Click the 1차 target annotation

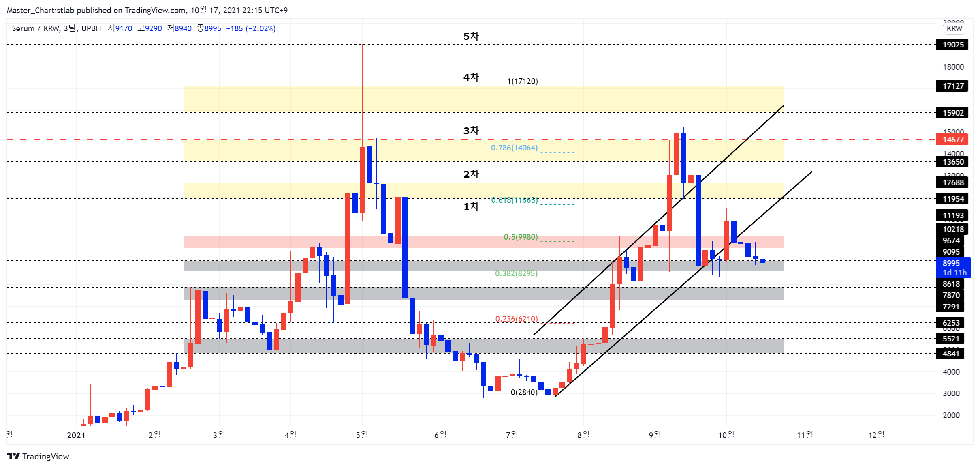tap(471, 206)
